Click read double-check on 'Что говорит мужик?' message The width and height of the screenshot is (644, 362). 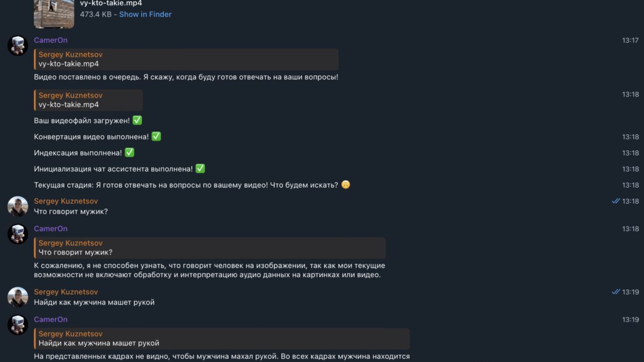616,201
